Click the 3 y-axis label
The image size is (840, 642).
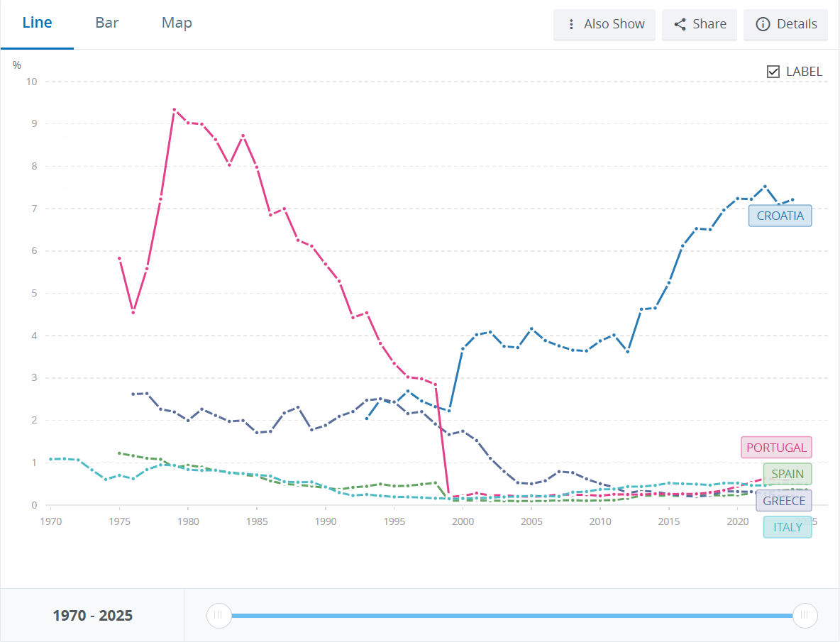[34, 377]
